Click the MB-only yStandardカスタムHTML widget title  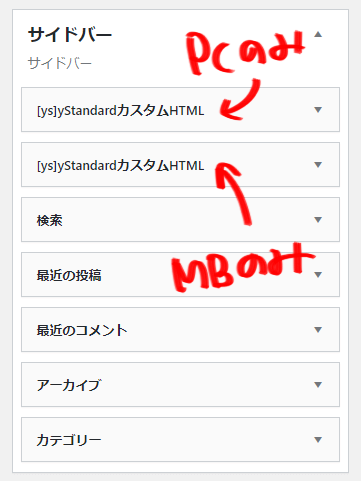tap(120, 166)
